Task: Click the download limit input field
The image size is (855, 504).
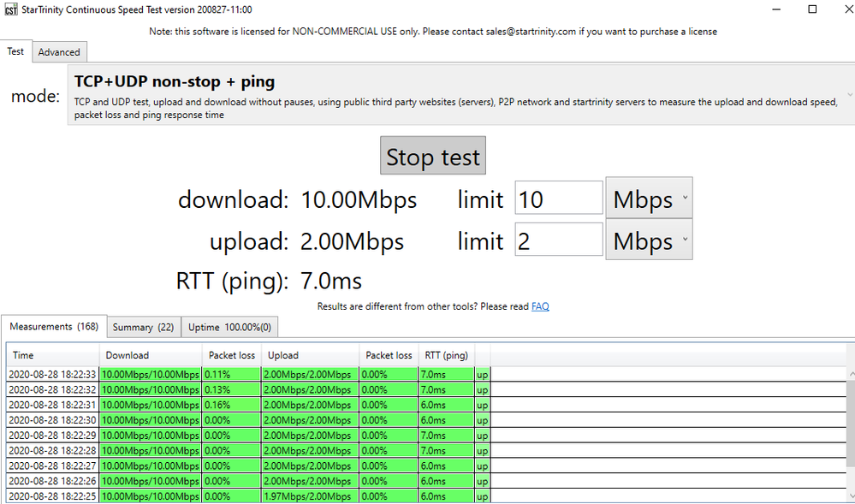Action: (558, 199)
